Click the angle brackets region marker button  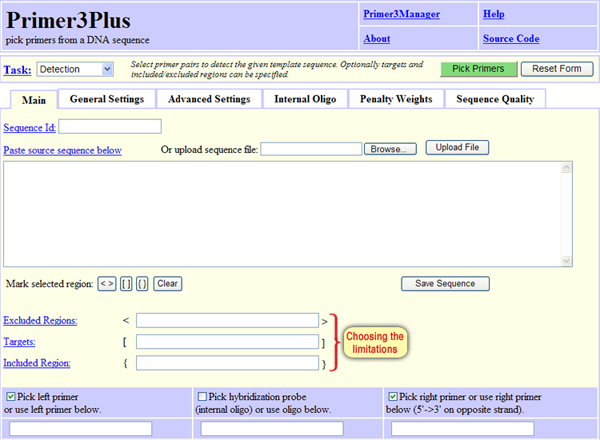click(106, 284)
